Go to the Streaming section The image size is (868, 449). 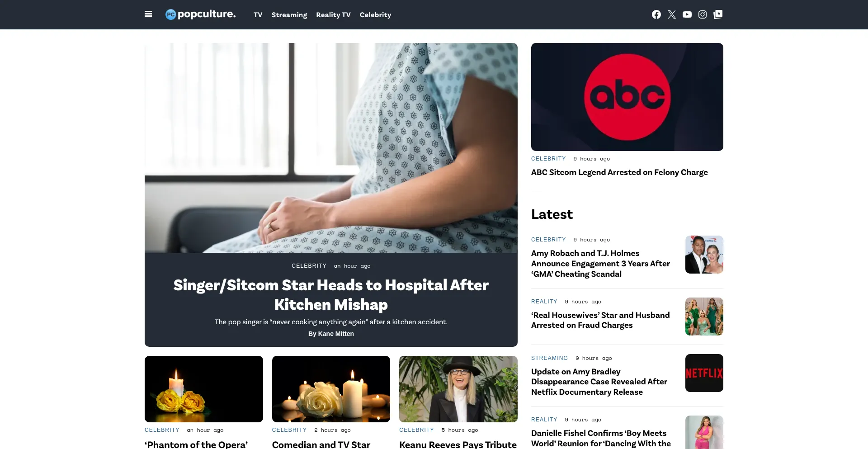pyautogui.click(x=289, y=15)
